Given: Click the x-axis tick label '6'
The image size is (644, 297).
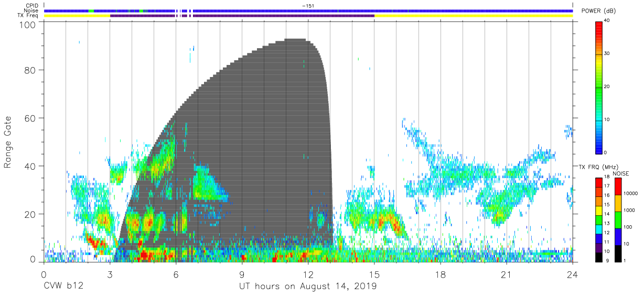Looking at the screenshot, I should [176, 275].
